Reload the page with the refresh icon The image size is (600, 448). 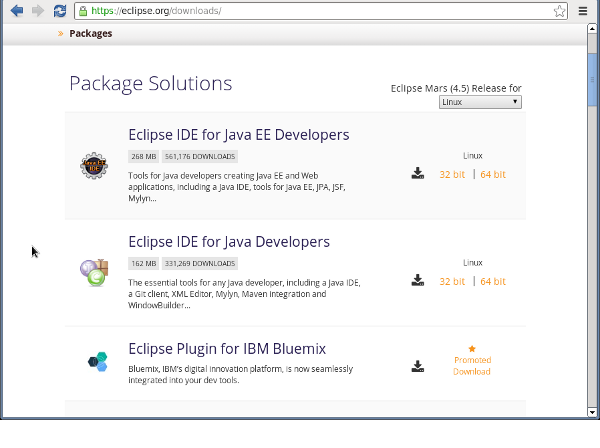pyautogui.click(x=60, y=11)
